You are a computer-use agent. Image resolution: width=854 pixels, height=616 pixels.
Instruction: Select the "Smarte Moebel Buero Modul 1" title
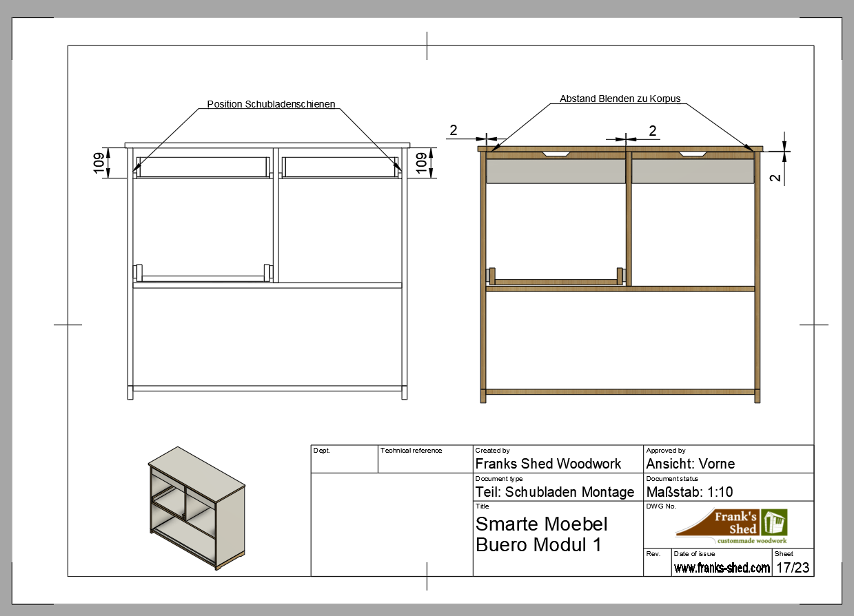click(542, 534)
